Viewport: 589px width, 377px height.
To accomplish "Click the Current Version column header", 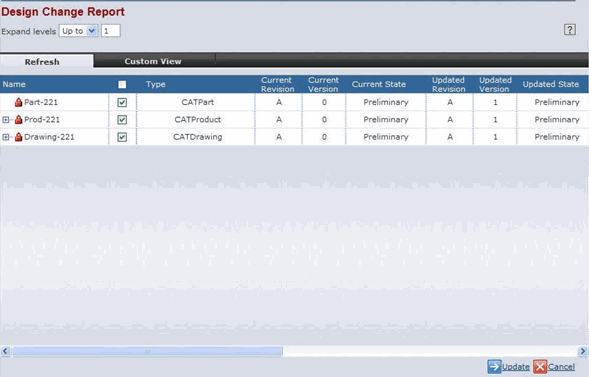I will (x=323, y=84).
